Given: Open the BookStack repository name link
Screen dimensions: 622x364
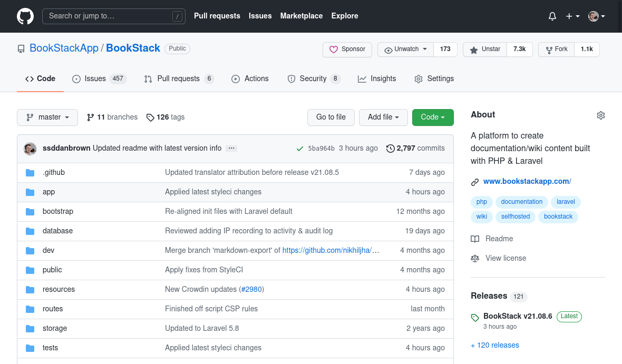Looking at the screenshot, I should (133, 48).
